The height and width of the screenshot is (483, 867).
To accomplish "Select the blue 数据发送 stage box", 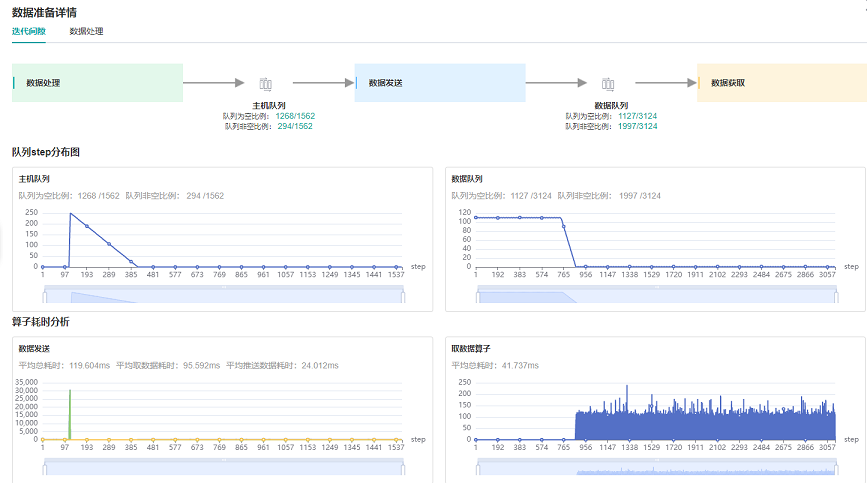I will point(440,83).
